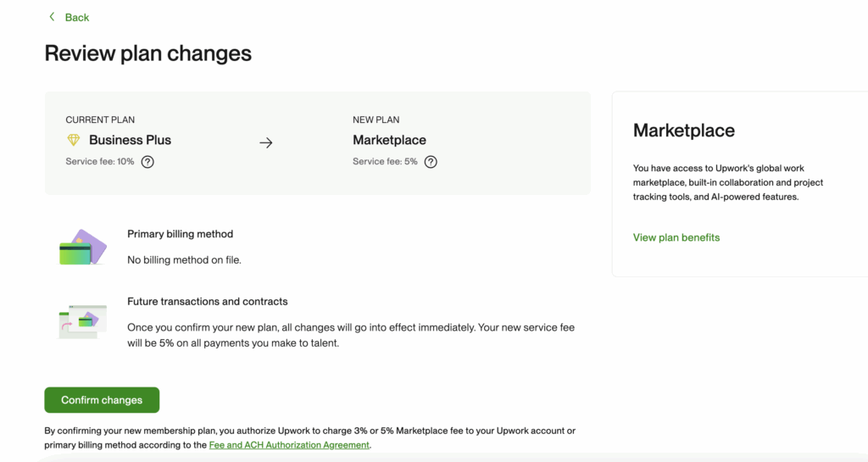Image resolution: width=868 pixels, height=462 pixels.
Task: Click the No billing method on file text
Action: click(x=184, y=260)
